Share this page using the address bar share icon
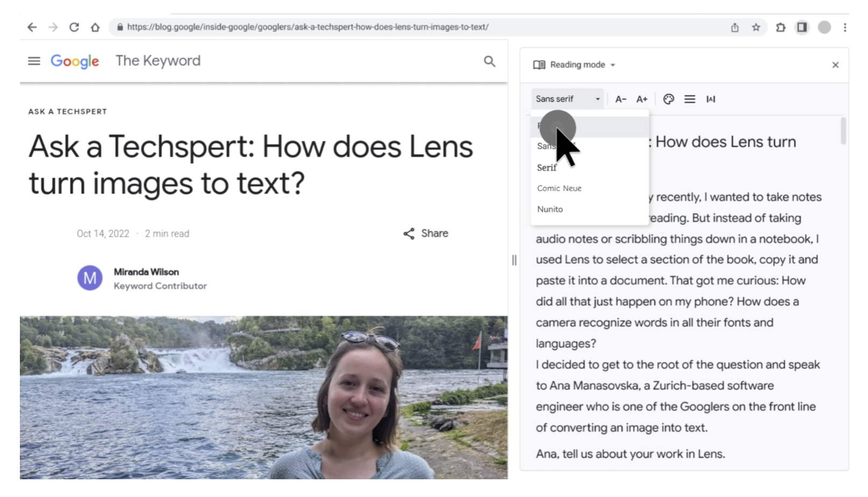The height and width of the screenshot is (497, 868). point(735,27)
